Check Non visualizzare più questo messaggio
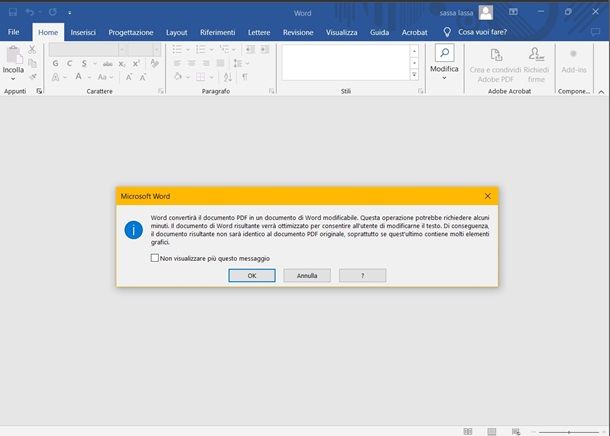This screenshot has height=436, width=610. [x=154, y=258]
